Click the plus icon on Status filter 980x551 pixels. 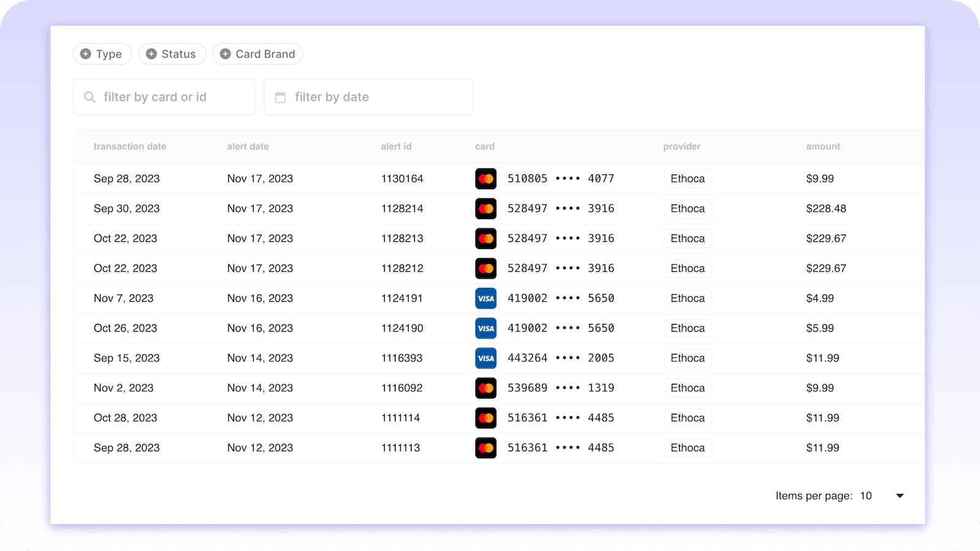pyautogui.click(x=151, y=54)
